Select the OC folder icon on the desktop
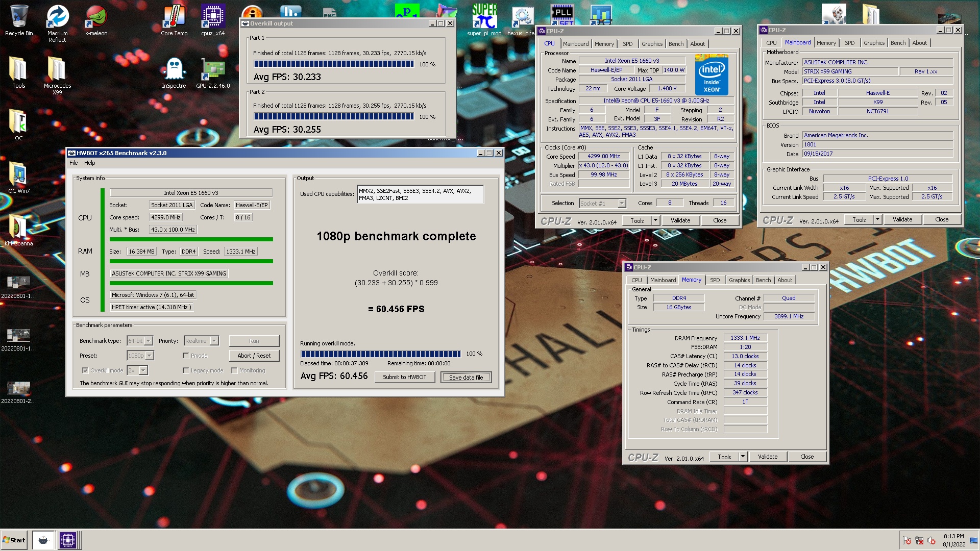The width and height of the screenshot is (980, 551). click(19, 124)
